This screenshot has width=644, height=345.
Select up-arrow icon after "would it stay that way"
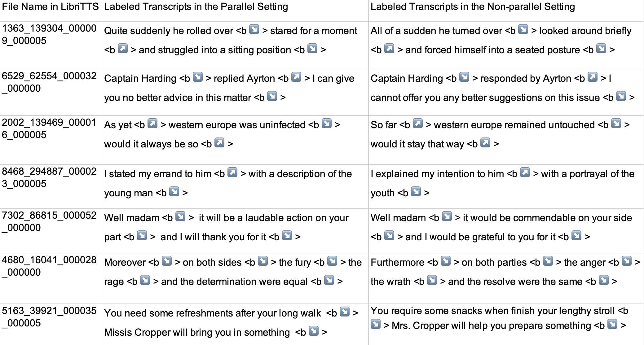tap(485, 143)
